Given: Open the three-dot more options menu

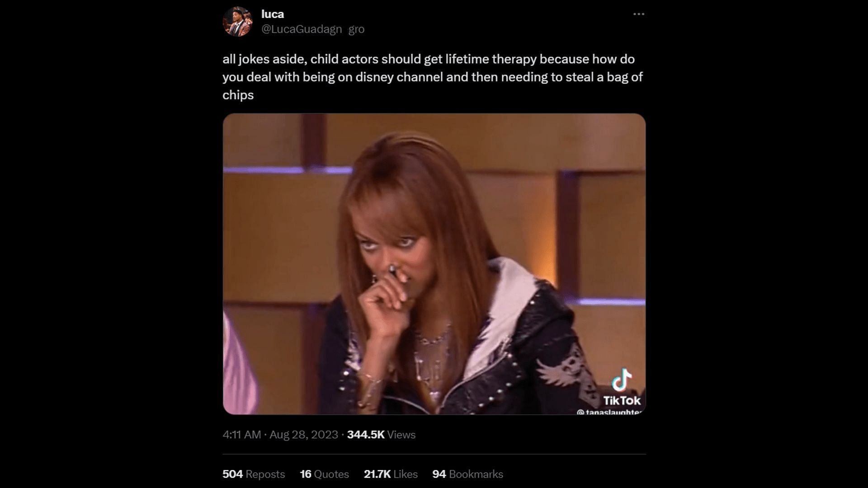Looking at the screenshot, I should click(x=638, y=14).
